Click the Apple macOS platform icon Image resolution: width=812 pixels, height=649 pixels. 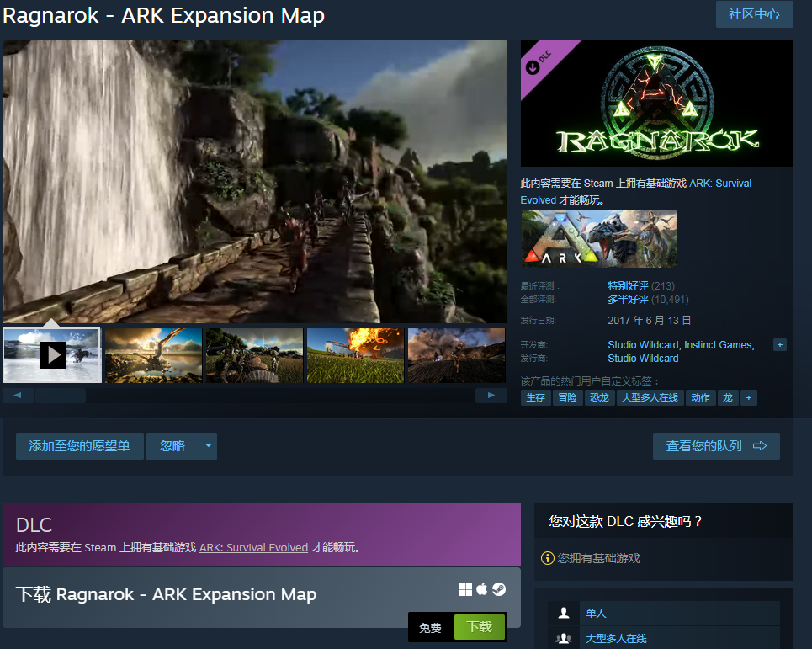482,589
